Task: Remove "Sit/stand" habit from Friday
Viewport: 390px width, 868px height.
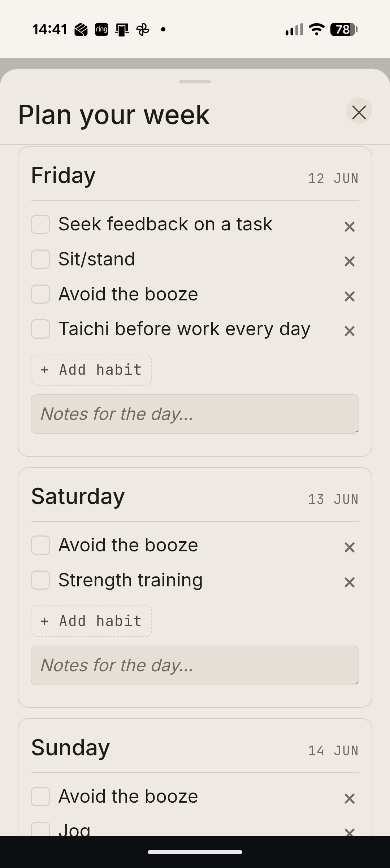Action: [x=350, y=261]
